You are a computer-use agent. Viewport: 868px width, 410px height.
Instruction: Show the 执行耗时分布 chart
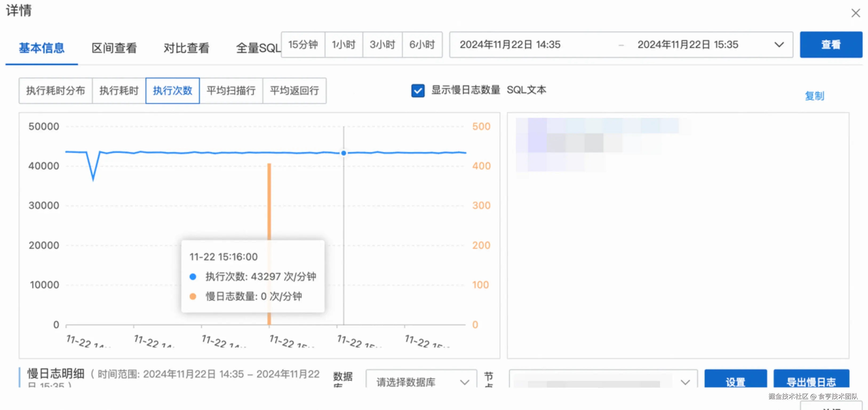pyautogui.click(x=55, y=91)
